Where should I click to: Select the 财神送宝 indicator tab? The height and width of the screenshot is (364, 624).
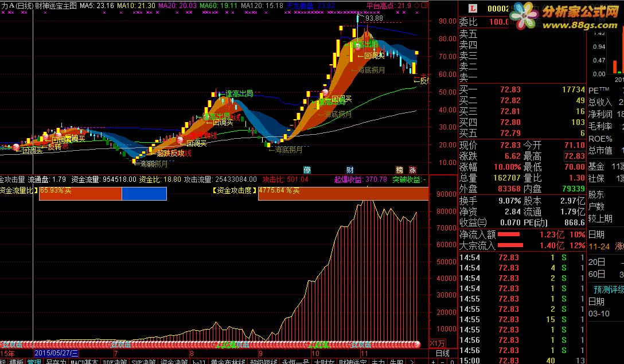353,361
